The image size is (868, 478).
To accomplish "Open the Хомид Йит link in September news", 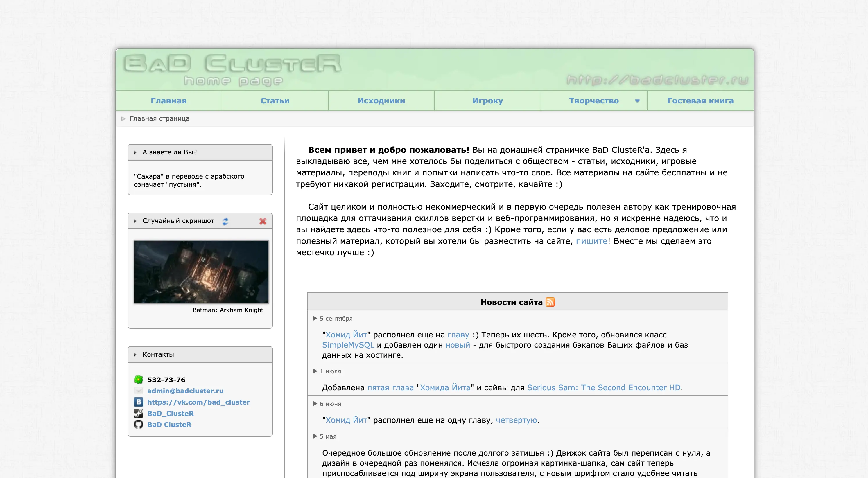I will click(346, 335).
